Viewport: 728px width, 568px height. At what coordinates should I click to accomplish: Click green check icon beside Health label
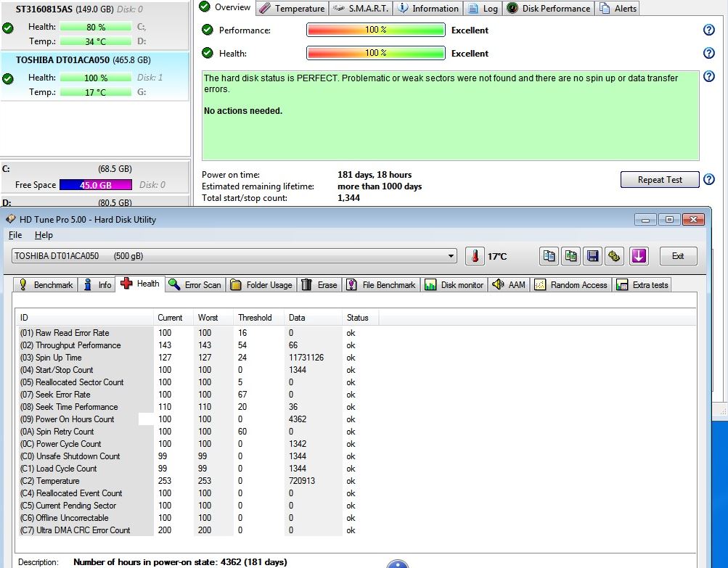click(207, 53)
